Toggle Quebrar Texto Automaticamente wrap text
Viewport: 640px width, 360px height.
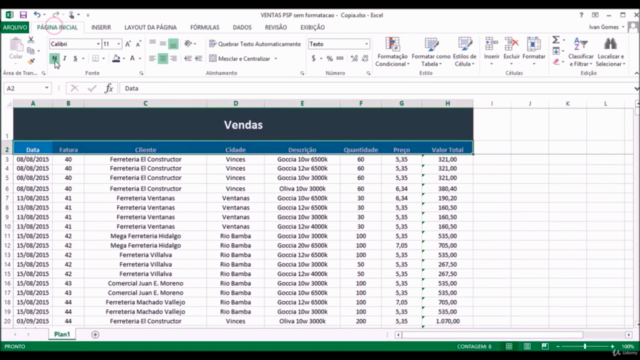click(x=255, y=44)
